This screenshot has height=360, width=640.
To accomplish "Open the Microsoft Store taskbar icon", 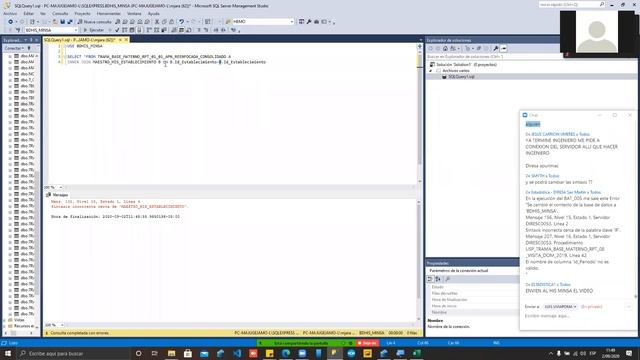I will [188, 353].
